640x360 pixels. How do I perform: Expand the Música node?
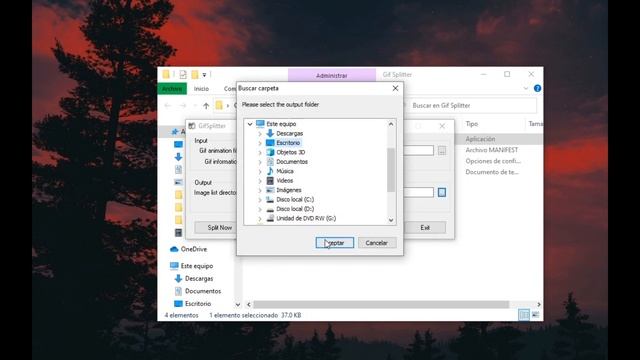pyautogui.click(x=260, y=171)
